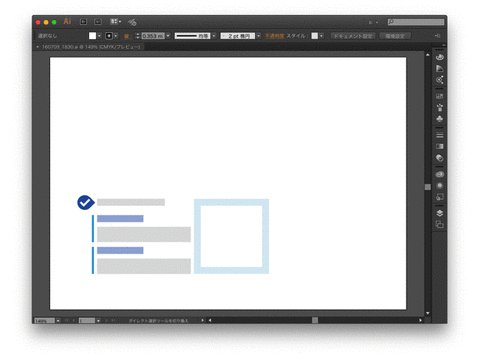Click the blue checkmark badge artwork
480x360 pixels.
(86, 202)
